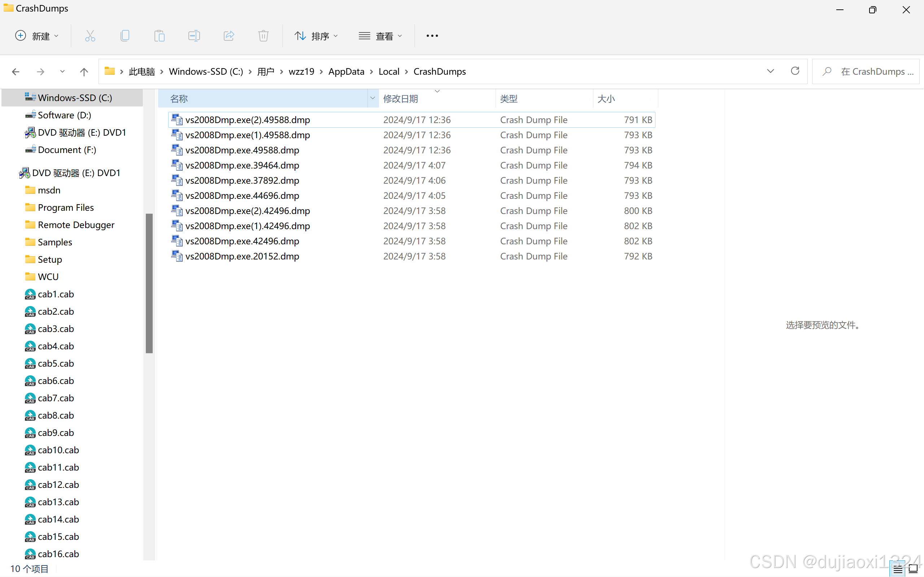924x577 pixels.
Task: Toggle large thumbnails view at bottom right
Action: coord(914,569)
